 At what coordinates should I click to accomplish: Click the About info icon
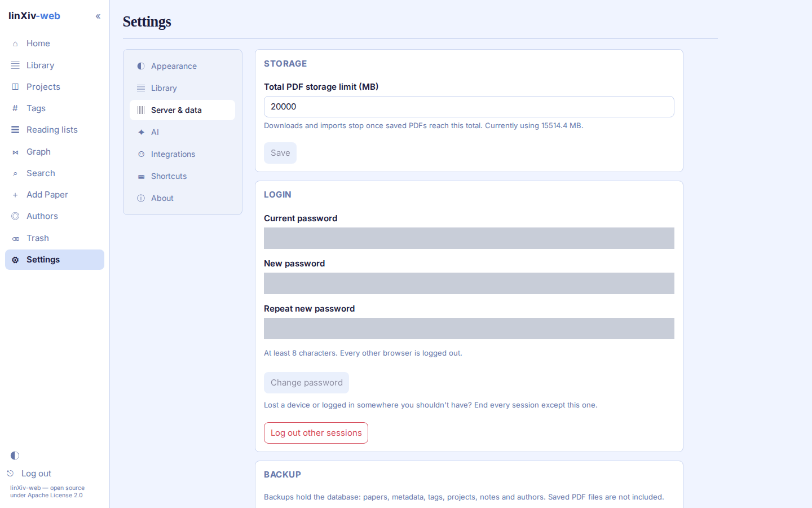[x=141, y=198]
